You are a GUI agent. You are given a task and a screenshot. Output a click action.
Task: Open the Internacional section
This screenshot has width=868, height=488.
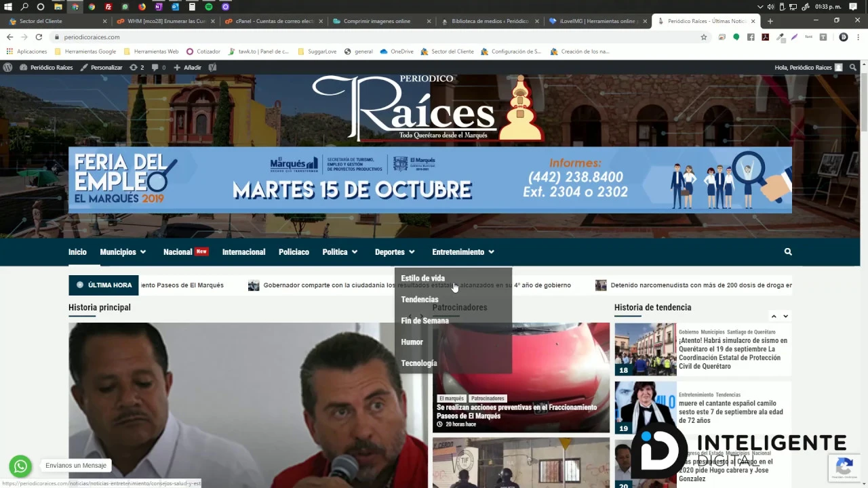[x=243, y=252]
